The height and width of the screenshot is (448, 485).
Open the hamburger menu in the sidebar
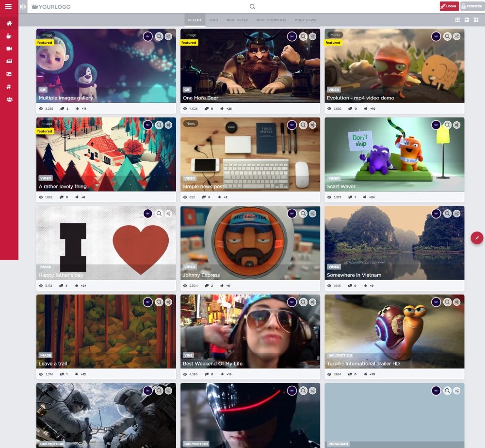click(8, 6)
